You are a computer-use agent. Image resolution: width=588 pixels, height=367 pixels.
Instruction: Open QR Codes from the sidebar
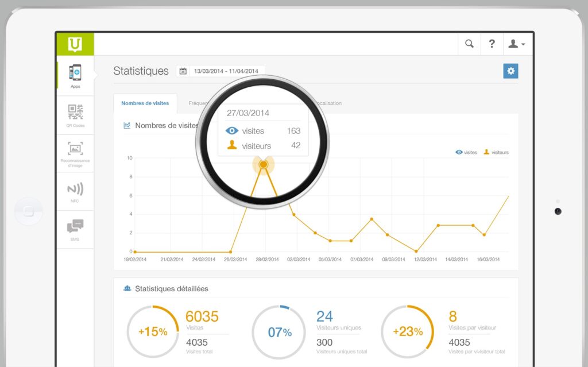pyautogui.click(x=75, y=114)
